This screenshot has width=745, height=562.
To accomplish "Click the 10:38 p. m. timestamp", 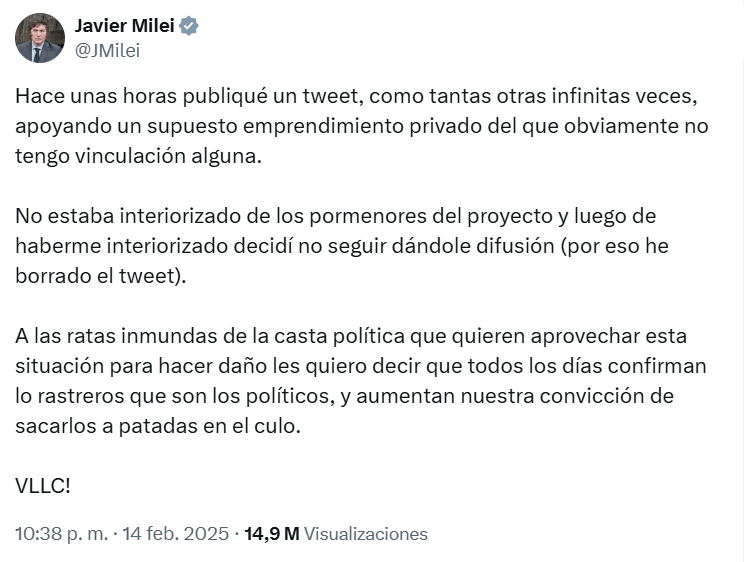I will click(x=61, y=534).
